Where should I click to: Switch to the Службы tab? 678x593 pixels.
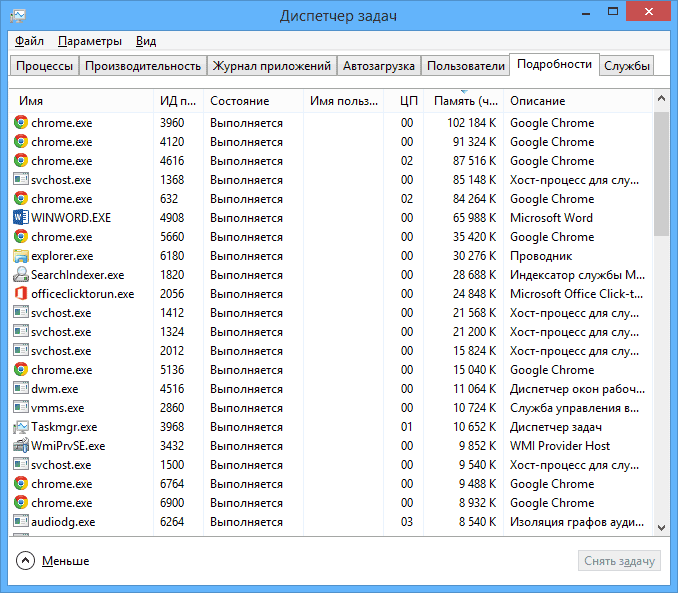(x=627, y=66)
